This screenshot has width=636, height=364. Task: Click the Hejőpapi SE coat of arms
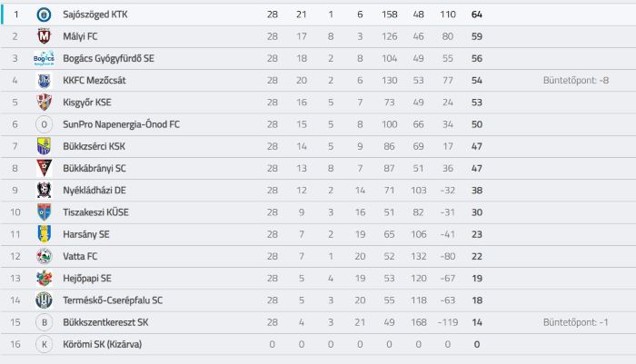tap(44, 278)
